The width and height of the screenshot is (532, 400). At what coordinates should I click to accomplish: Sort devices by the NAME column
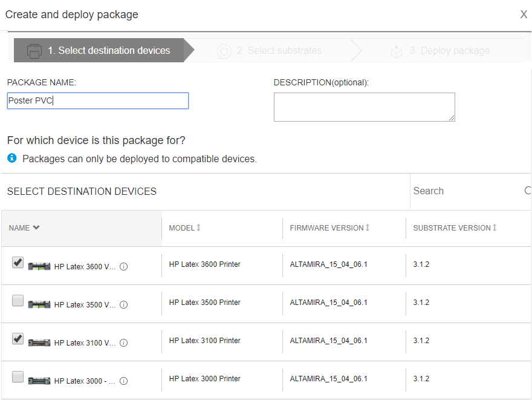[24, 228]
